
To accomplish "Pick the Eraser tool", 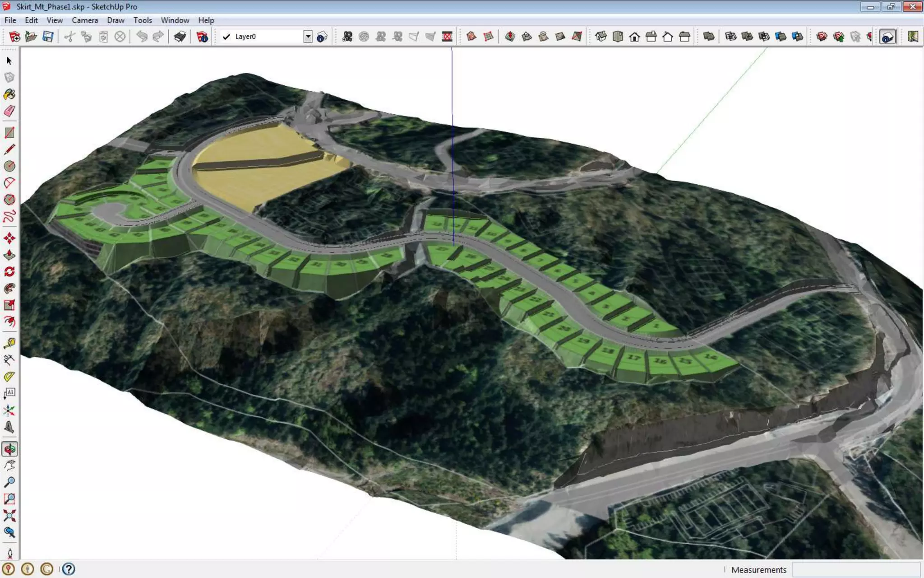I will point(9,111).
